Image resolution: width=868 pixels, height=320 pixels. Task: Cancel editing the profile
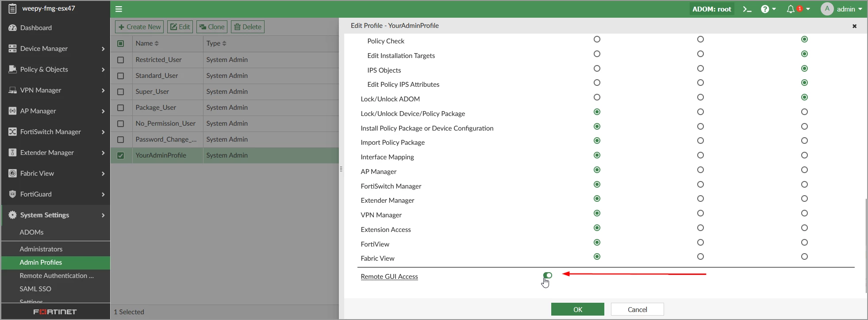[x=638, y=309]
